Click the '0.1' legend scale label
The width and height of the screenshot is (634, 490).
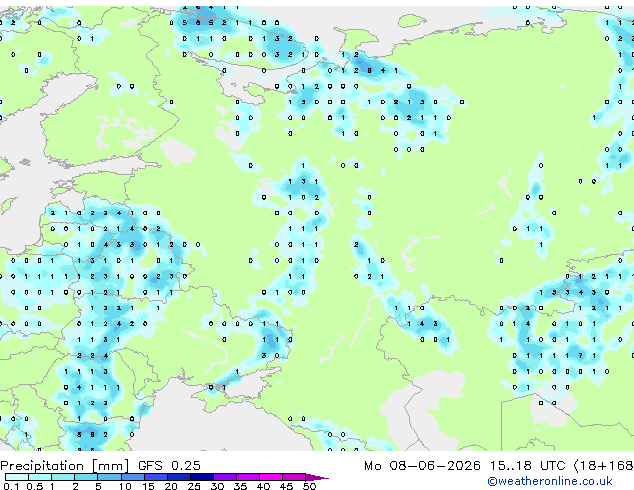click(11, 486)
